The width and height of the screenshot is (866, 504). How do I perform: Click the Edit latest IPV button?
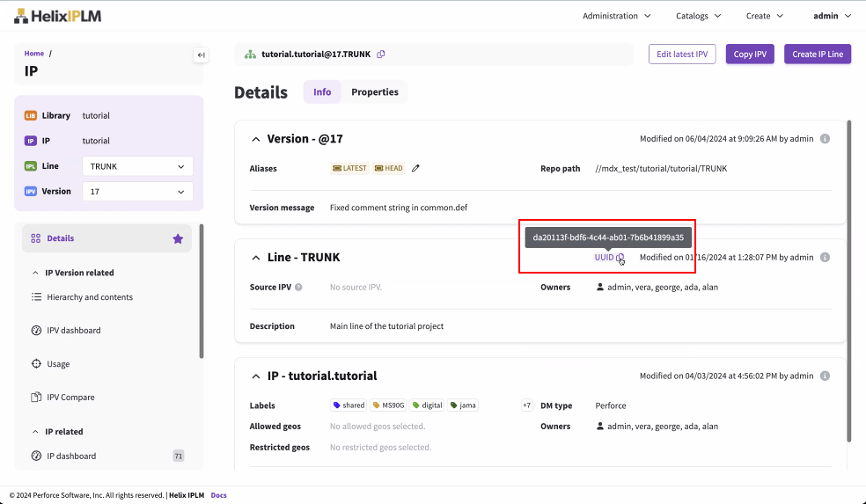[x=682, y=55]
